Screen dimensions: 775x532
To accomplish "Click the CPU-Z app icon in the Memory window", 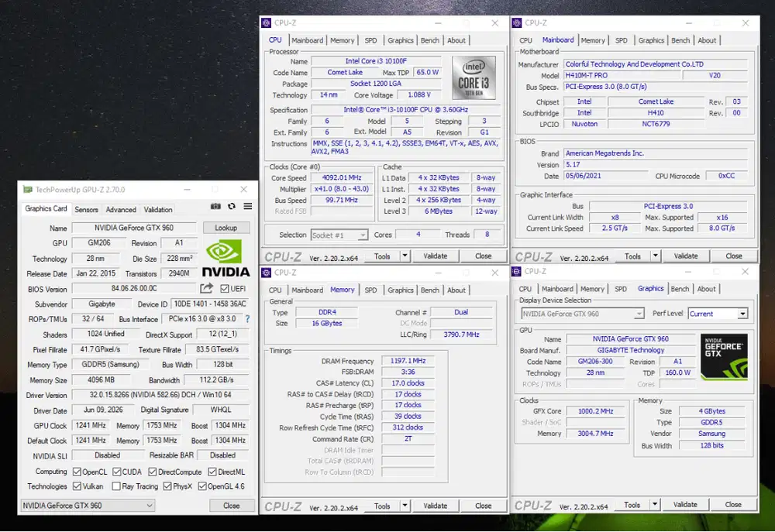I will click(267, 273).
